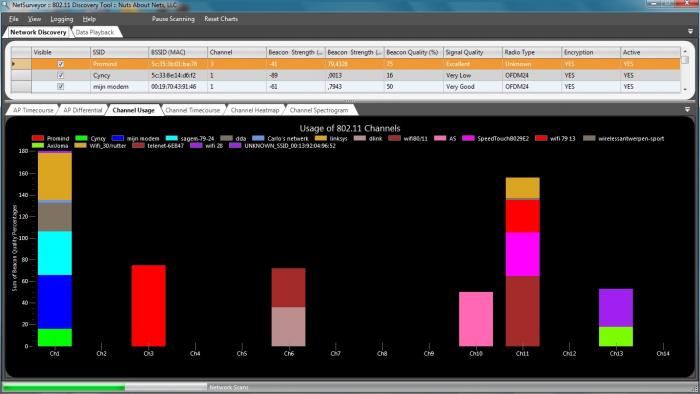Screen dimensions: 700x394
Task: Click the red Promind legend swatch
Action: pyautogui.click(x=38, y=138)
